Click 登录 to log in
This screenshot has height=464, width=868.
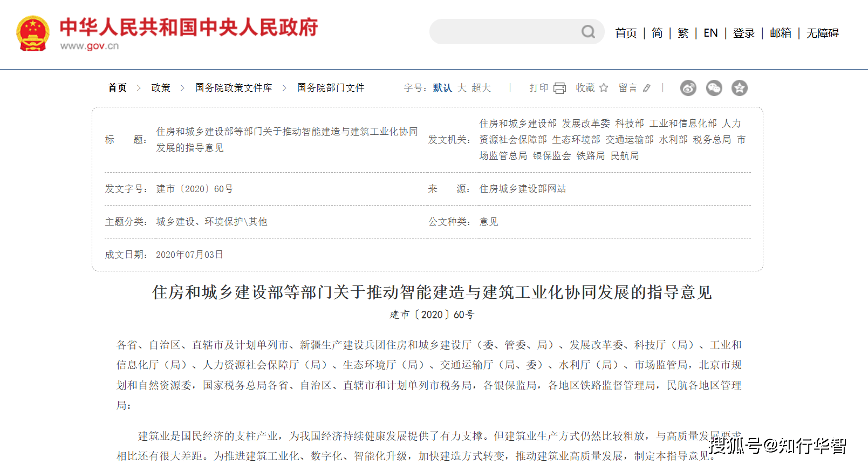tap(743, 33)
